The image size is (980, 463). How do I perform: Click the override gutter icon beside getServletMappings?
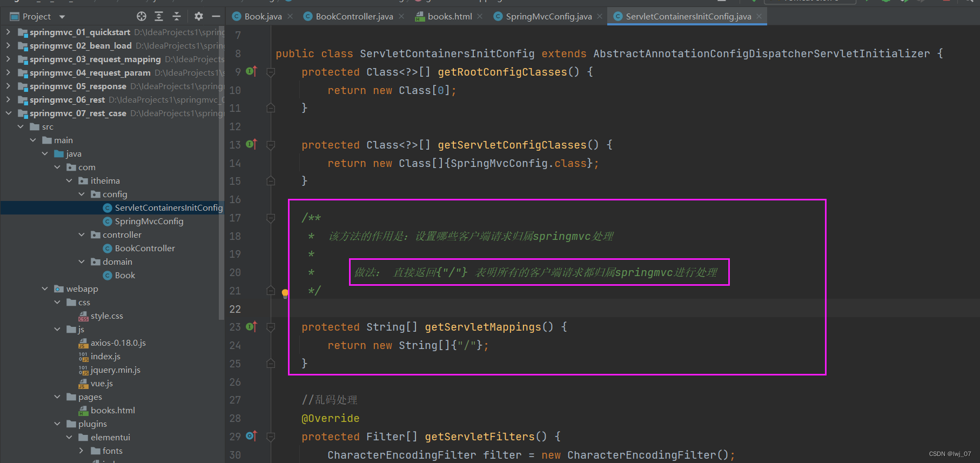[251, 327]
